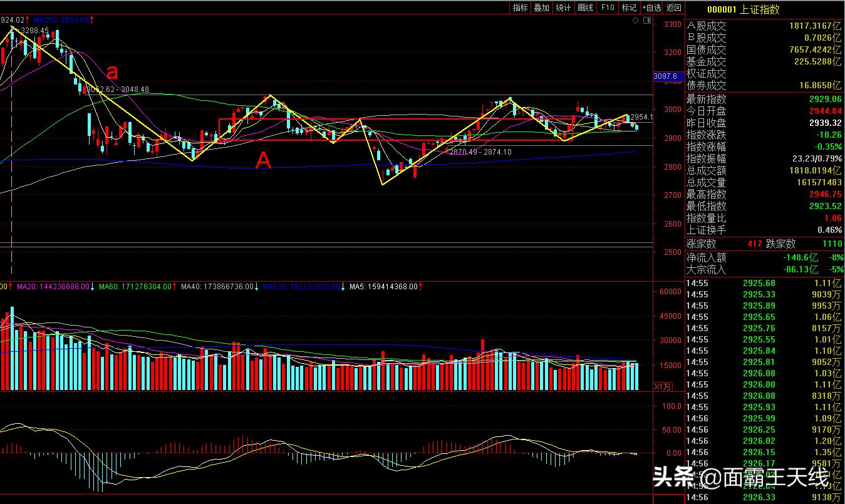Select the 画线 drawing tool
The height and width of the screenshot is (504, 845).
tap(585, 8)
